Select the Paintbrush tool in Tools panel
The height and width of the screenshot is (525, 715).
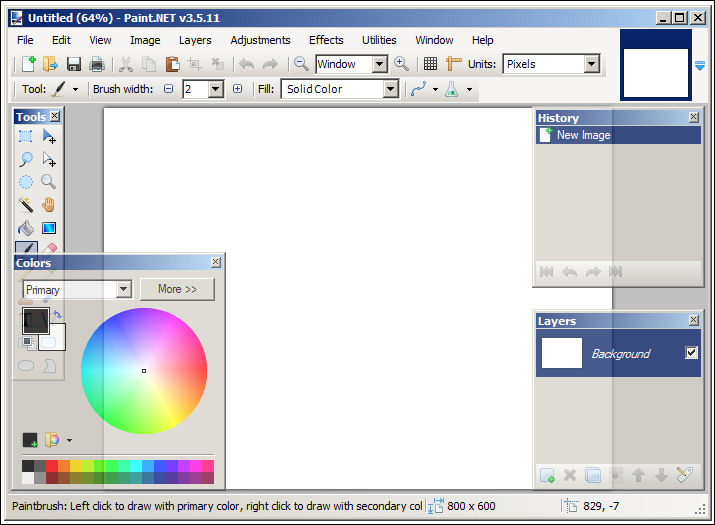tap(26, 248)
